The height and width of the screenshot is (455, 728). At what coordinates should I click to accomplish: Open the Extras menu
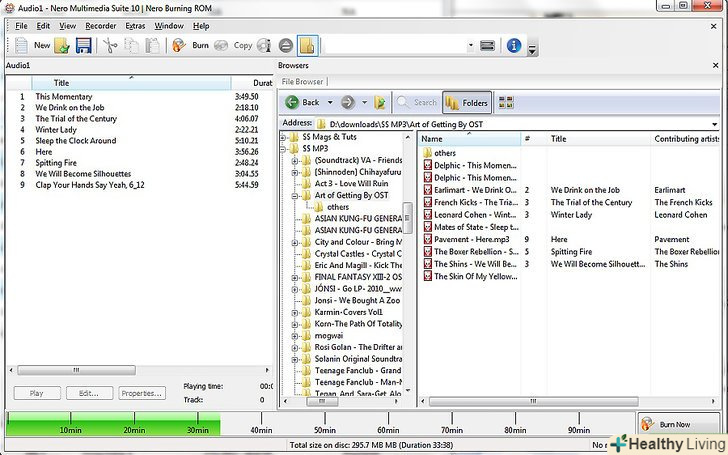pyautogui.click(x=135, y=25)
